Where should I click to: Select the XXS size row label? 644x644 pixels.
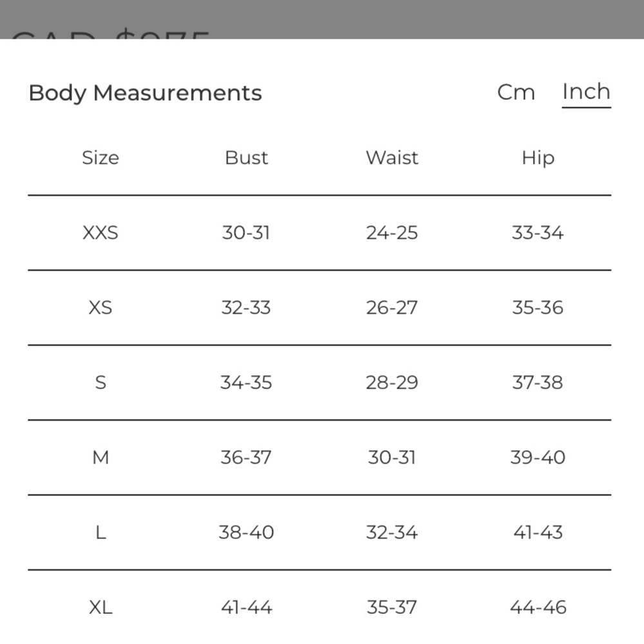100,233
